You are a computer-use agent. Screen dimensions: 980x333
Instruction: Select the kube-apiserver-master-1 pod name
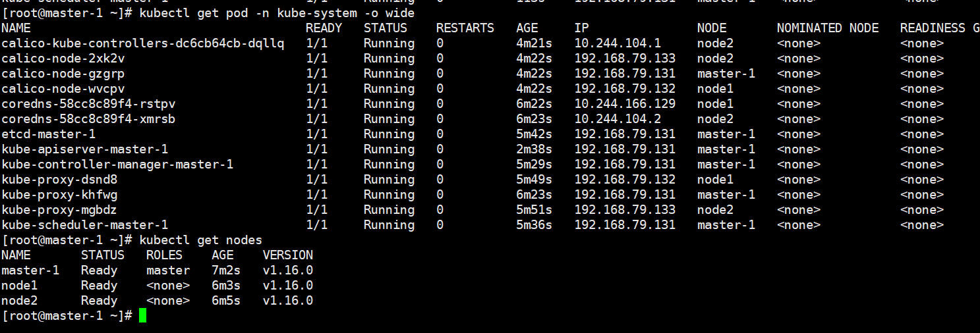point(84,149)
